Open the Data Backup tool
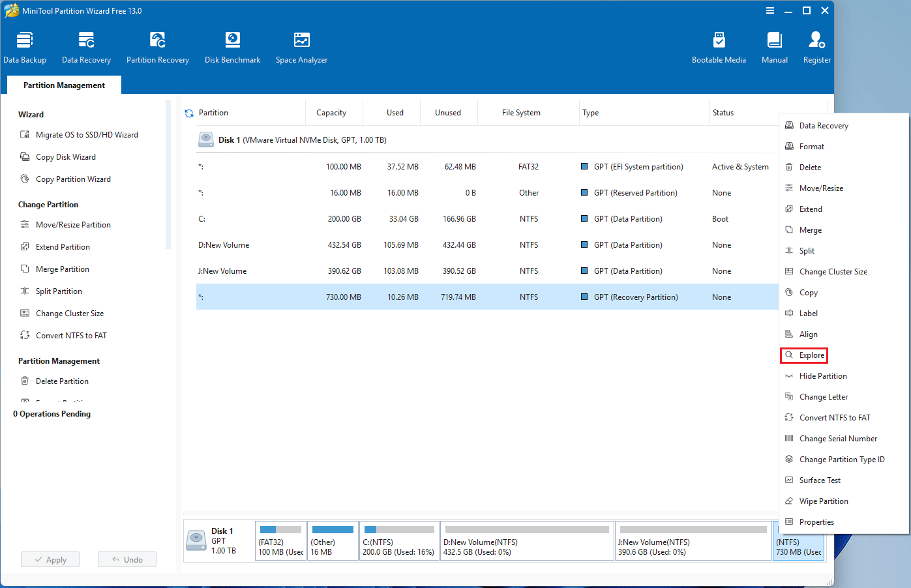Screen dimensions: 911x588 25,46
